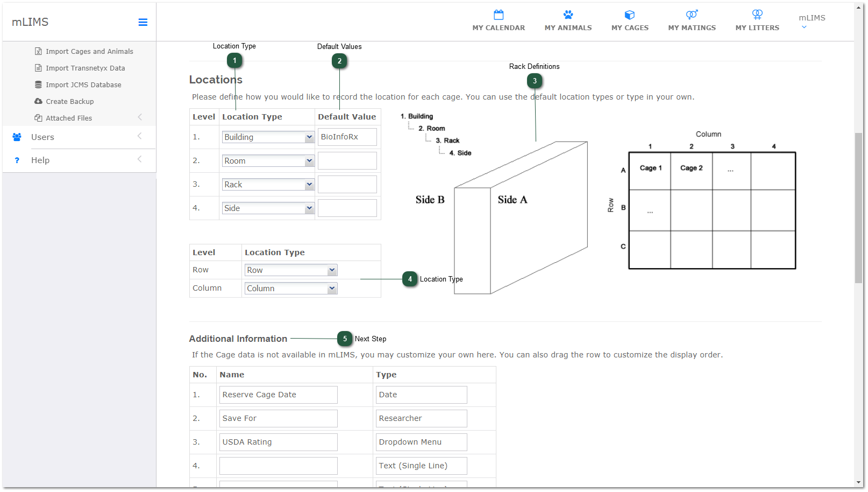Click the Reserve Cage Date name field
Image resolution: width=868 pixels, height=492 pixels.
pos(278,395)
